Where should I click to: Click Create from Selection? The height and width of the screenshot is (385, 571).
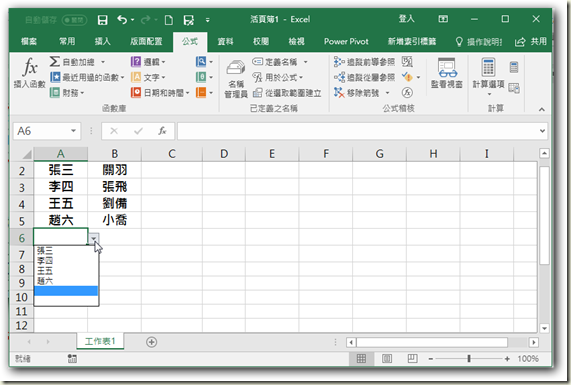pyautogui.click(x=287, y=93)
